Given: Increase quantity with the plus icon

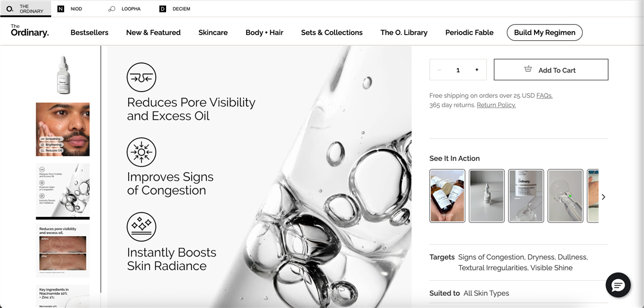Looking at the screenshot, I should click(477, 70).
